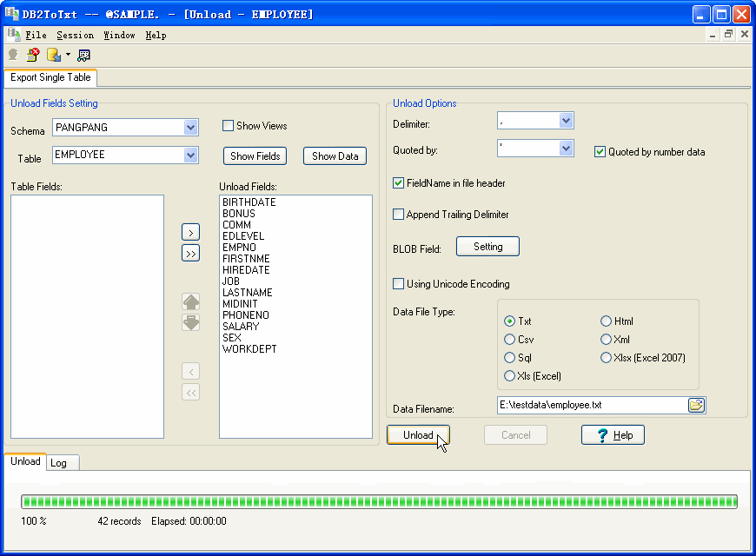Screen dimensions: 756x556
Task: Click the move field up arrow
Action: tap(191, 301)
